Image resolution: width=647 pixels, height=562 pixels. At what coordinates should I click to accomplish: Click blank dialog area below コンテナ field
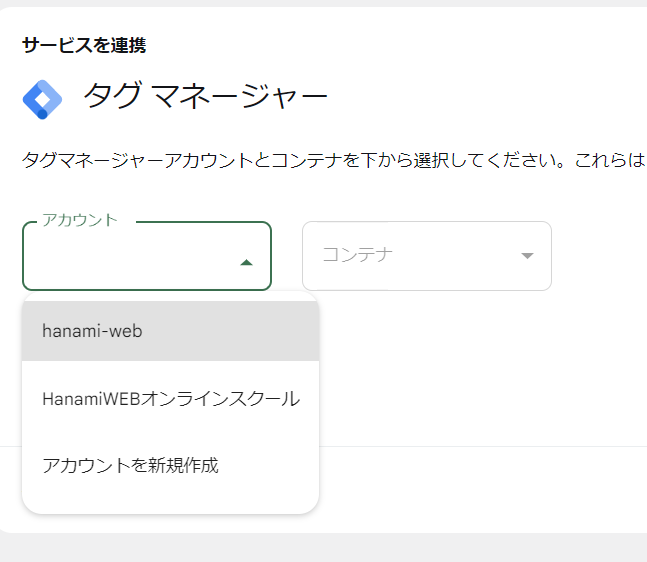(454, 363)
